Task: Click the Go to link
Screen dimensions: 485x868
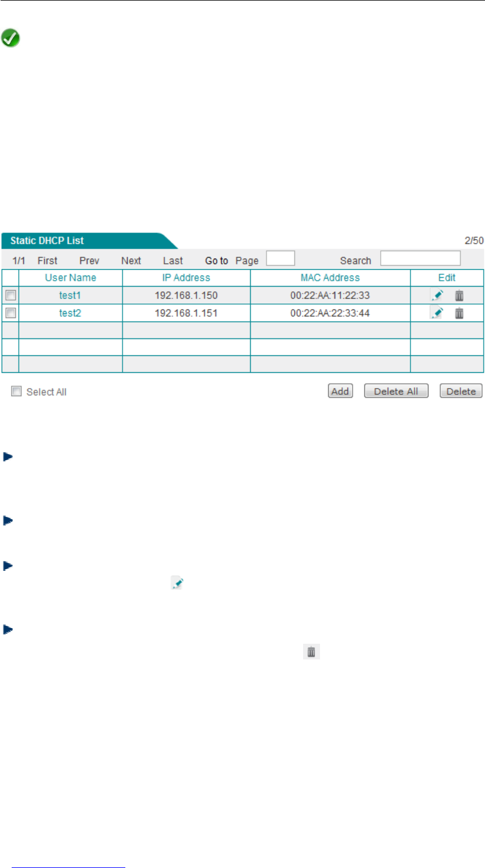Action: 216,260
